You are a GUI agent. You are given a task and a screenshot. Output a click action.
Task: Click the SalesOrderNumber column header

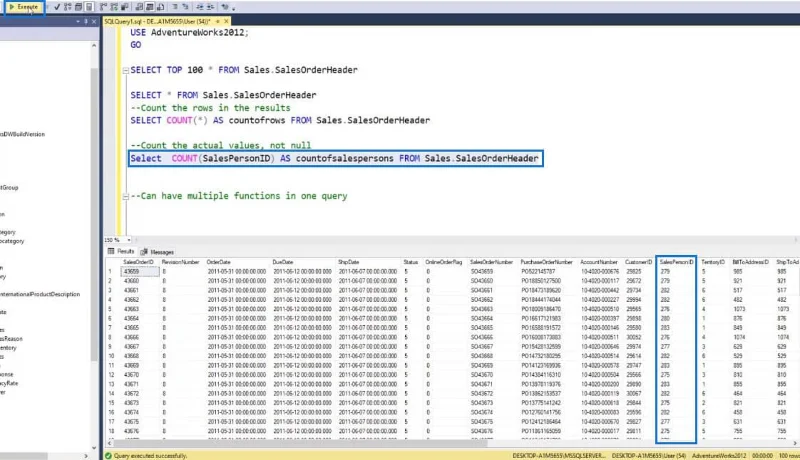(x=491, y=262)
